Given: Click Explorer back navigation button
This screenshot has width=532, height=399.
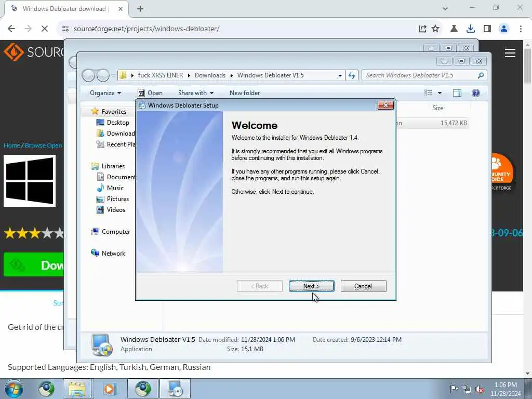Looking at the screenshot, I should click(88, 75).
